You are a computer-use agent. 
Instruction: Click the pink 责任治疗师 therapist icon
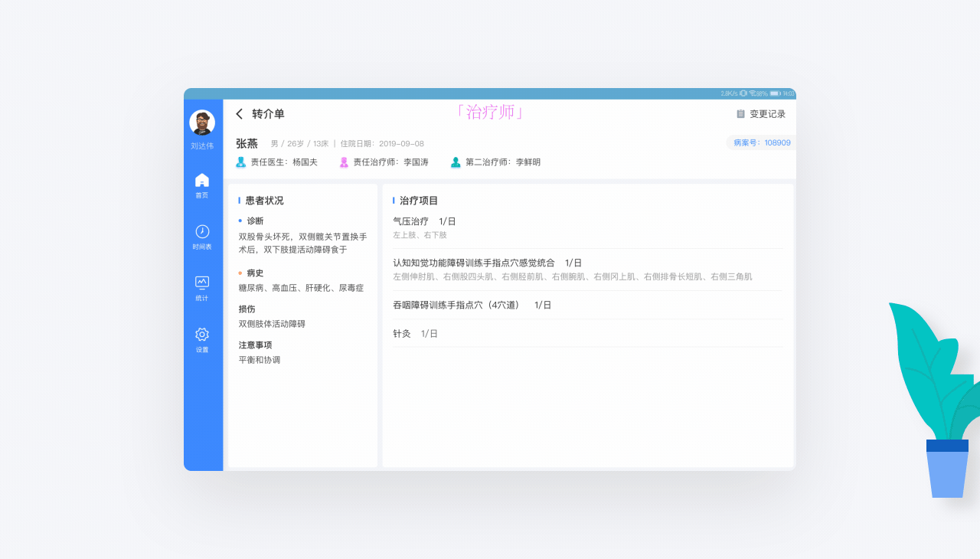pyautogui.click(x=344, y=162)
